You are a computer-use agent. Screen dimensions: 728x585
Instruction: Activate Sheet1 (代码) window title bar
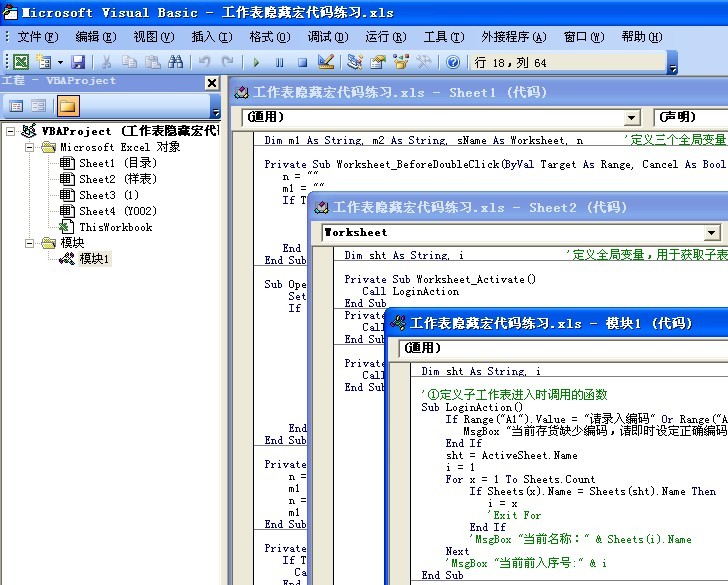[x=479, y=92]
